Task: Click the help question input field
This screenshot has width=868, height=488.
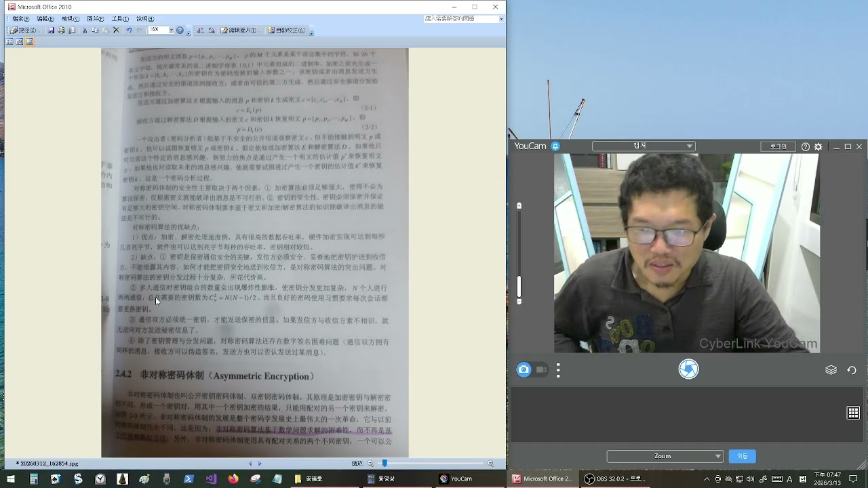Action: 461,19
